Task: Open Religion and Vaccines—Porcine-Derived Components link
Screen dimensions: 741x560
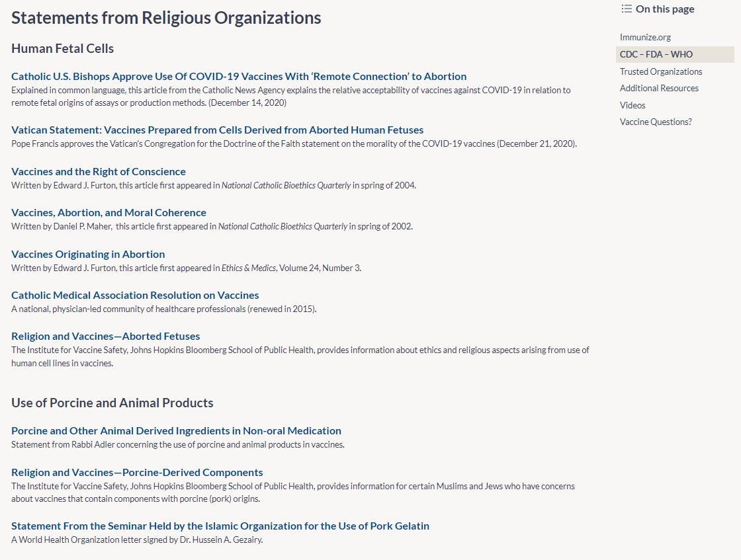Action: 137,473
